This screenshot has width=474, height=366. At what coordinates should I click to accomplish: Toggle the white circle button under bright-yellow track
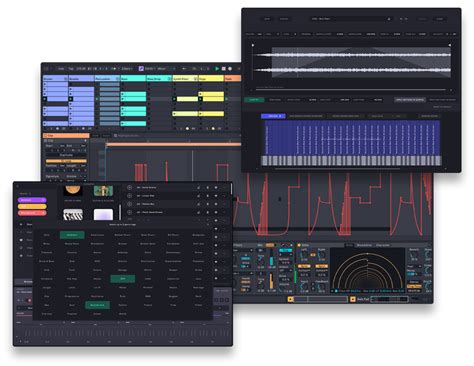[213, 128]
